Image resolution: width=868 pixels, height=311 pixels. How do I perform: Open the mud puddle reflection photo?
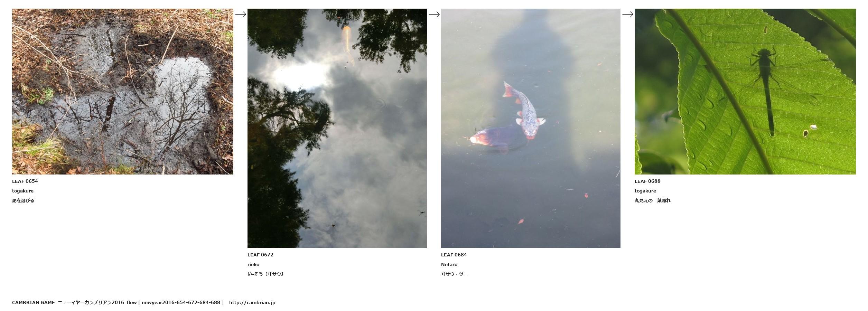coord(123,92)
